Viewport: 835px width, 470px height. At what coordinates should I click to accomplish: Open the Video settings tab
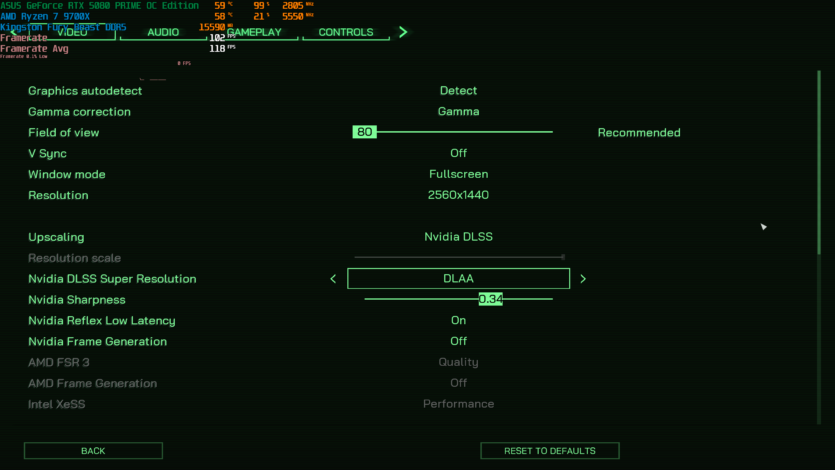(x=72, y=32)
